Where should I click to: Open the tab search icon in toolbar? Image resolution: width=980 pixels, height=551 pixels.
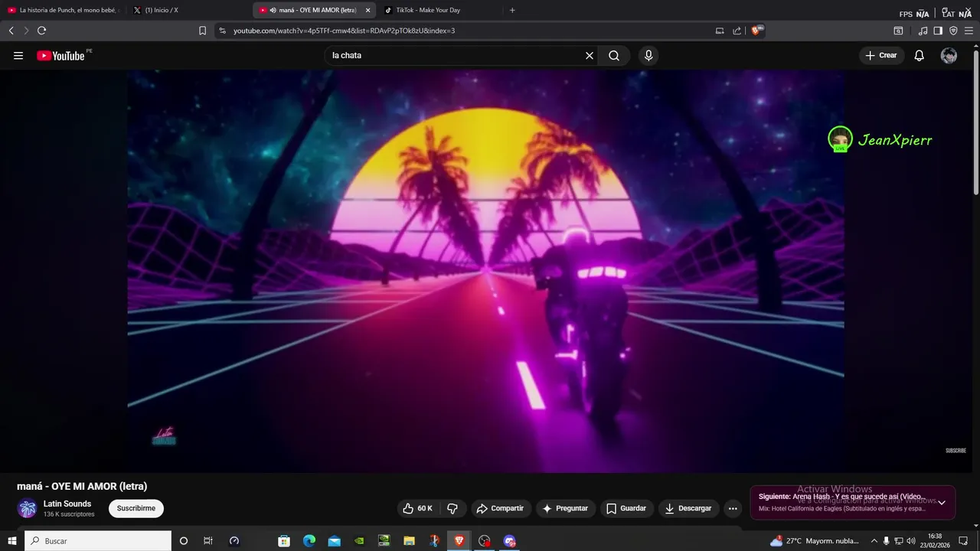tap(898, 31)
